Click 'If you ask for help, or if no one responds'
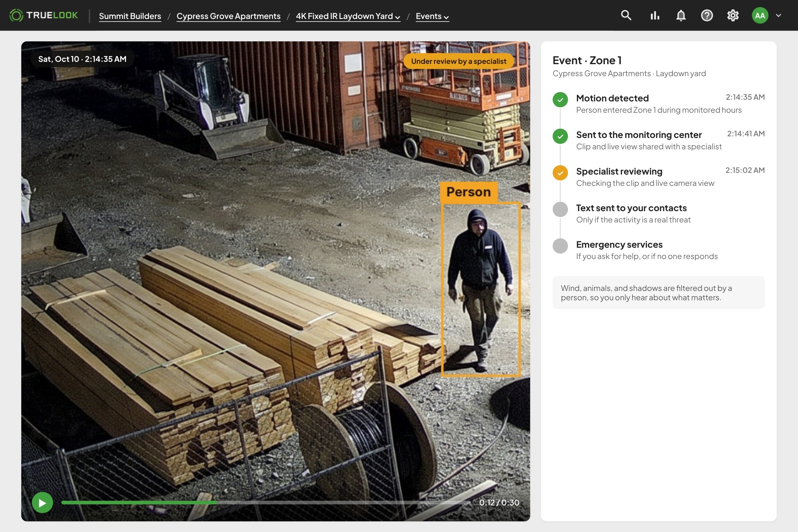Image resolution: width=798 pixels, height=532 pixels. (x=647, y=256)
